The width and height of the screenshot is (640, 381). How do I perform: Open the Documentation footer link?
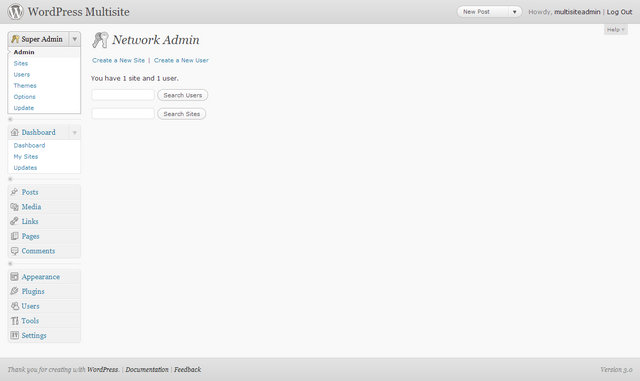pyautogui.click(x=147, y=370)
